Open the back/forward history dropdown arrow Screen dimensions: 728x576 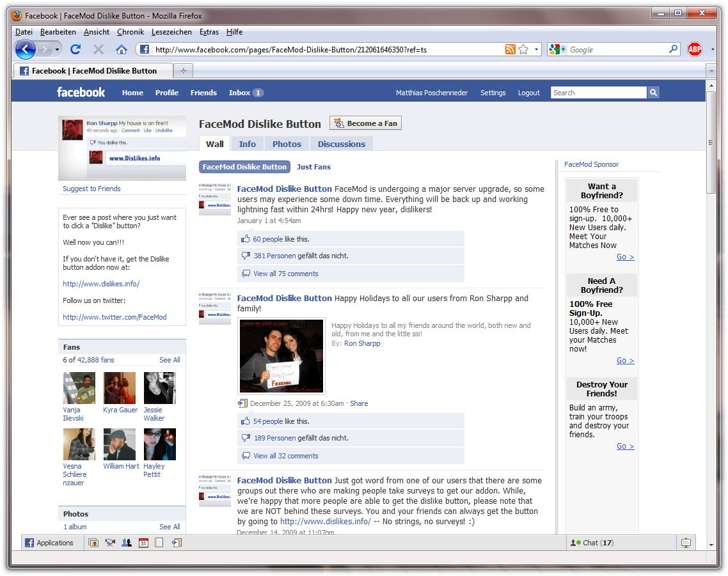(58, 49)
